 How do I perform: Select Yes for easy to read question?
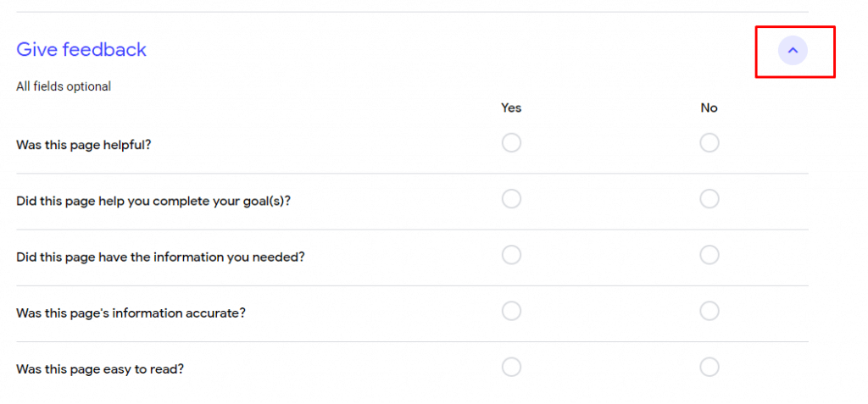[x=511, y=367]
